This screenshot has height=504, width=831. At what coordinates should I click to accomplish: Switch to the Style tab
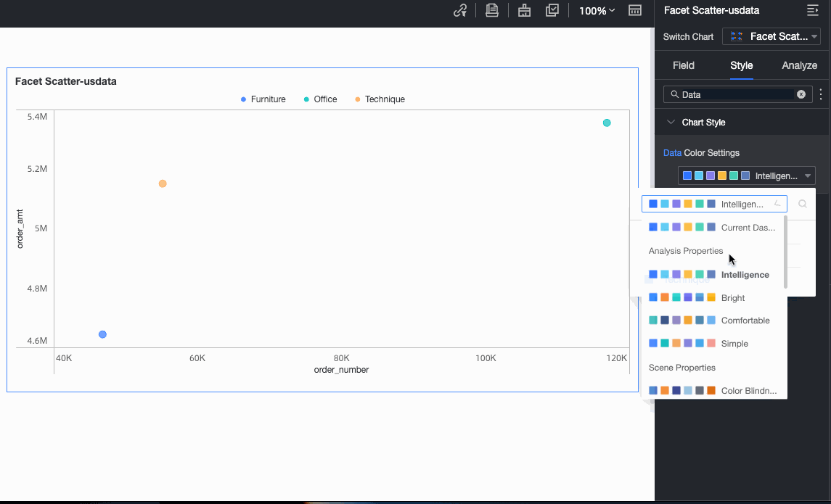(742, 65)
